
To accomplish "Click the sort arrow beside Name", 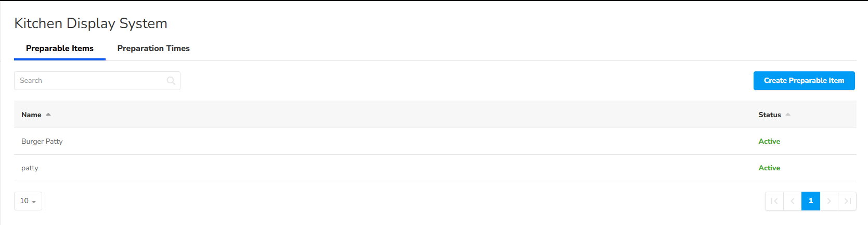I will click(48, 115).
